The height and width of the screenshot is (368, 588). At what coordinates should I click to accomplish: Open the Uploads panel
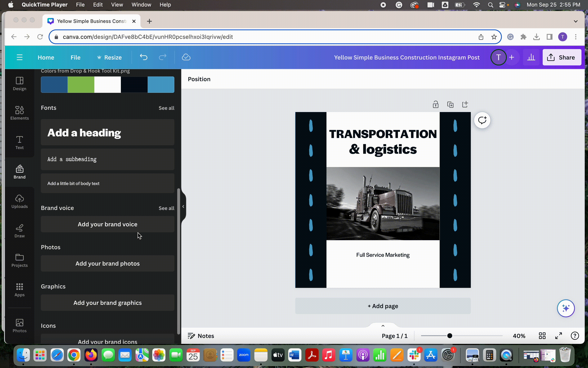tap(19, 201)
